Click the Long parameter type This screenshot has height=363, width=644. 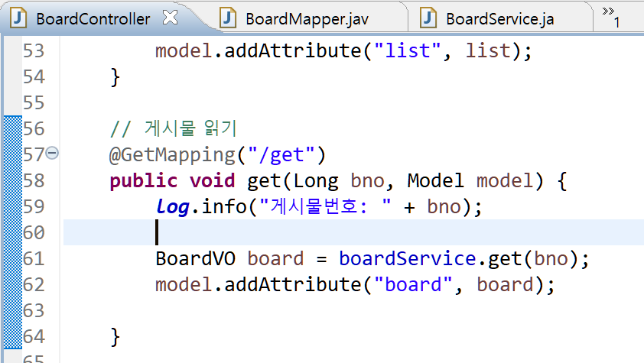tap(316, 181)
